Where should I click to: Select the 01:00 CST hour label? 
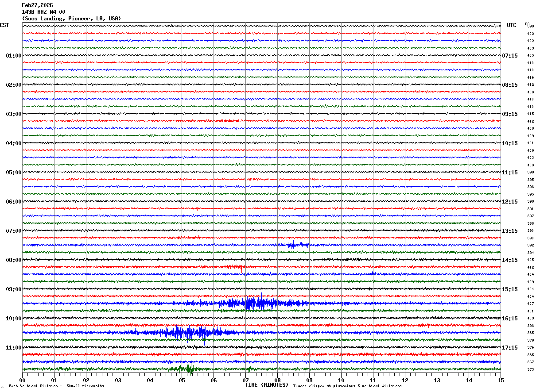(x=13, y=56)
